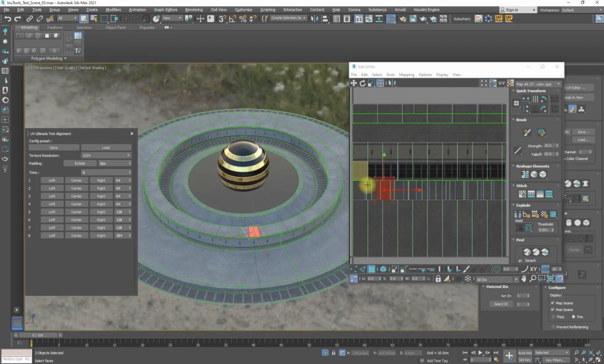This screenshot has height=364, width=604.
Task: Switch to the Freeform ribbon tab
Action: pos(55,28)
